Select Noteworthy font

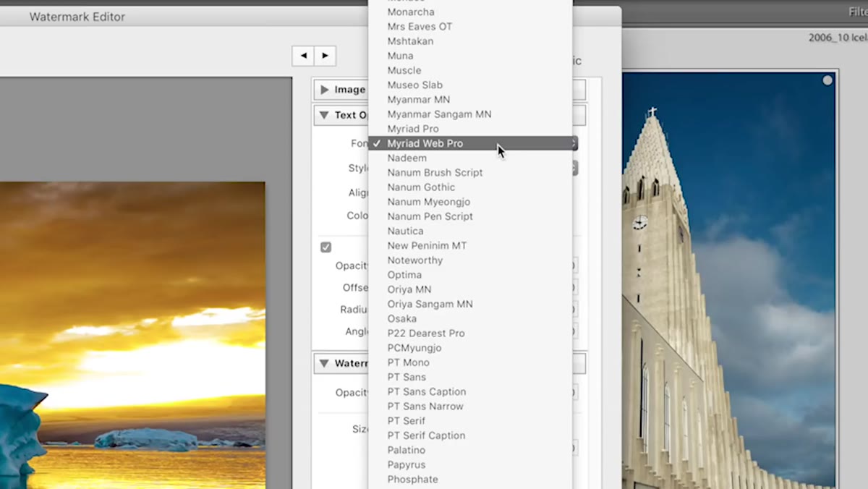[470, 260]
